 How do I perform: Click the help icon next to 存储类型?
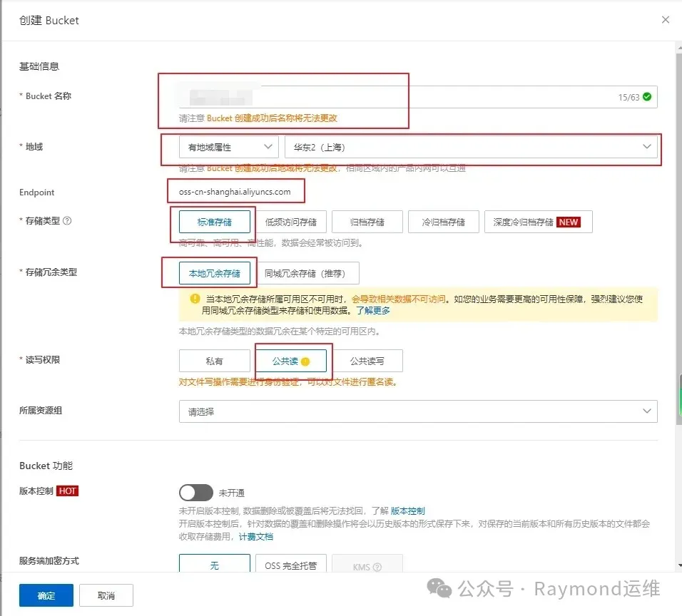[x=67, y=221]
